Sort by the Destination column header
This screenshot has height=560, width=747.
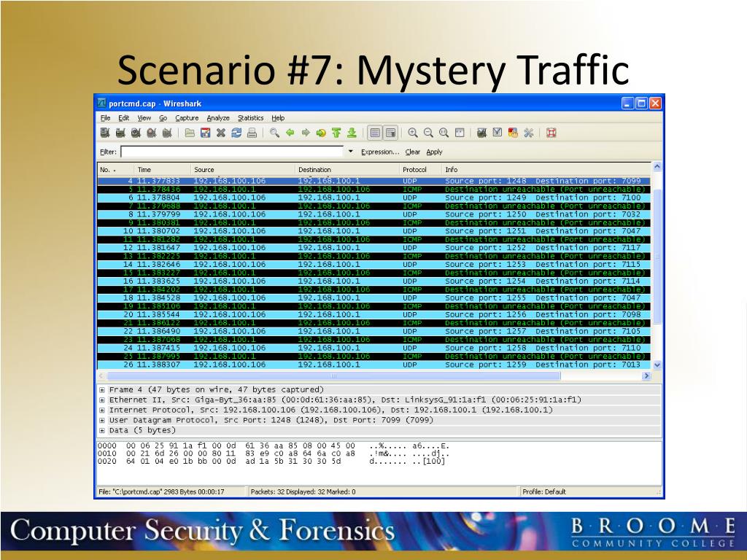347,169
